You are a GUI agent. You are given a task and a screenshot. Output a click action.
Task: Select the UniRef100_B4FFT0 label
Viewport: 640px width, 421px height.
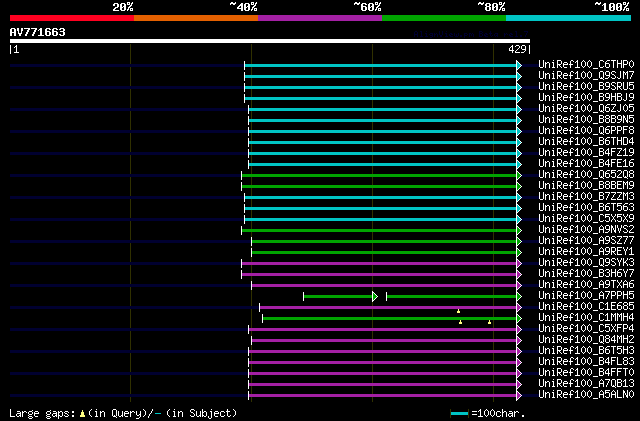587,373
